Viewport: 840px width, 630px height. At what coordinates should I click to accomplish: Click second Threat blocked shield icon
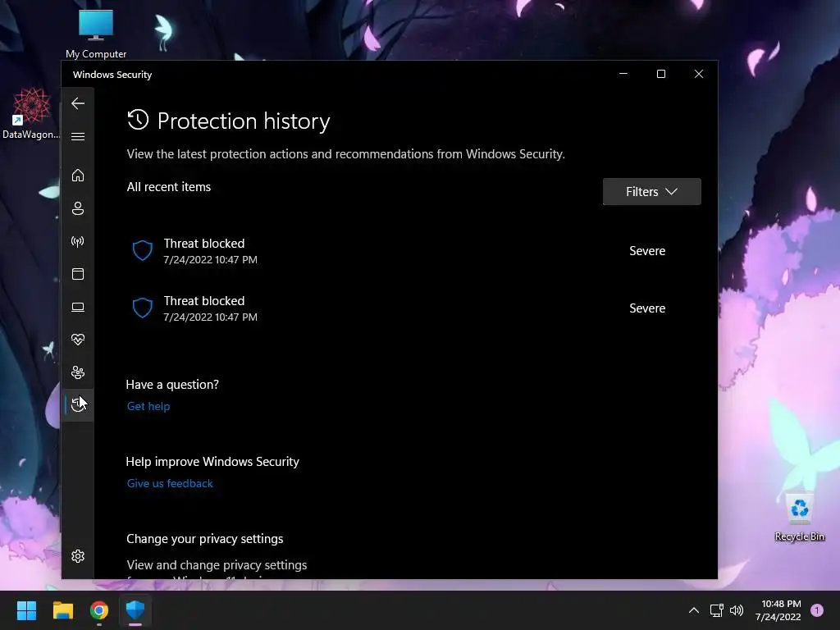tap(143, 308)
